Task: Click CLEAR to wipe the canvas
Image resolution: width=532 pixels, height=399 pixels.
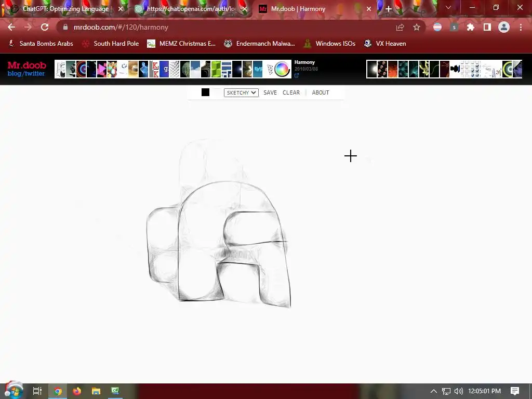Action: pyautogui.click(x=291, y=92)
